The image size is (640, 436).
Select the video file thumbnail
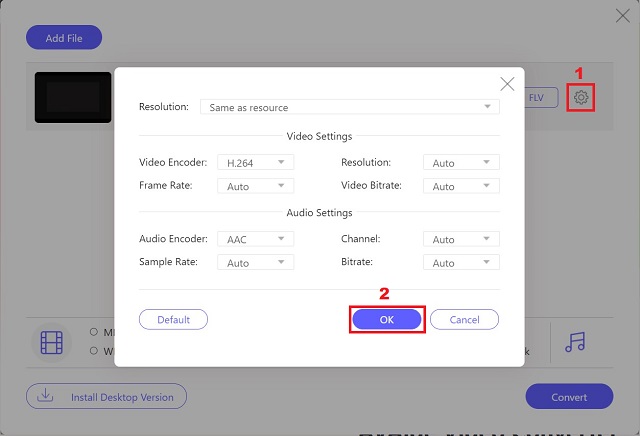[73, 98]
